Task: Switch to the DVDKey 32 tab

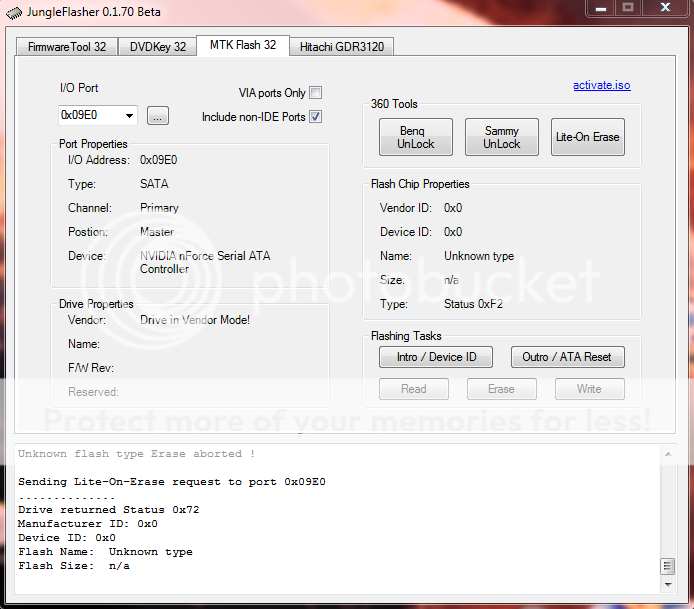Action: [157, 46]
